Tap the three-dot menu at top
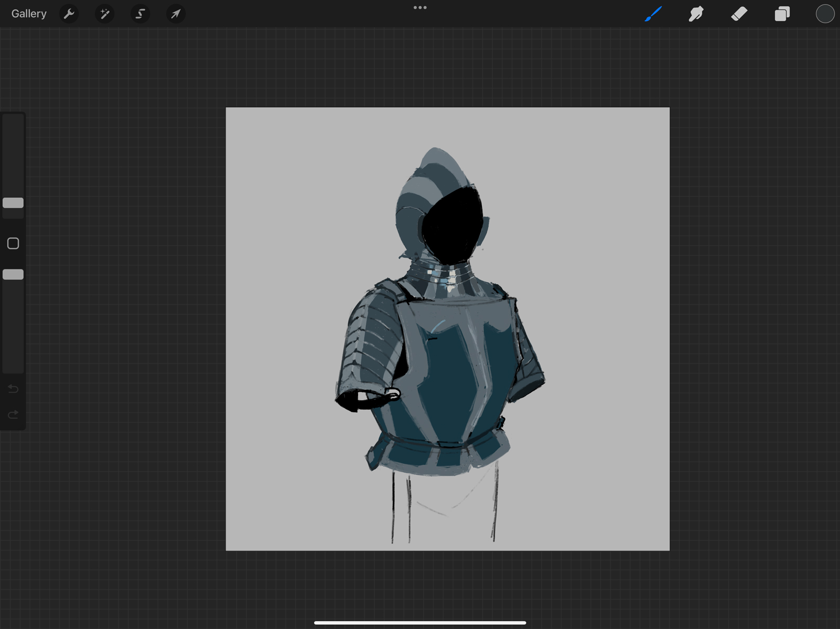Image resolution: width=840 pixels, height=629 pixels. click(x=420, y=7)
